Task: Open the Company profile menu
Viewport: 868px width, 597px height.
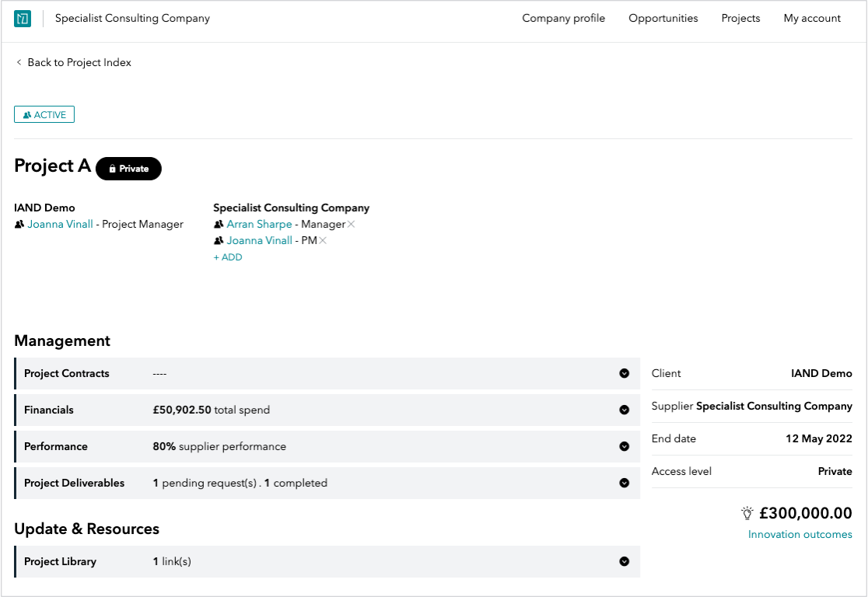Action: coord(564,18)
